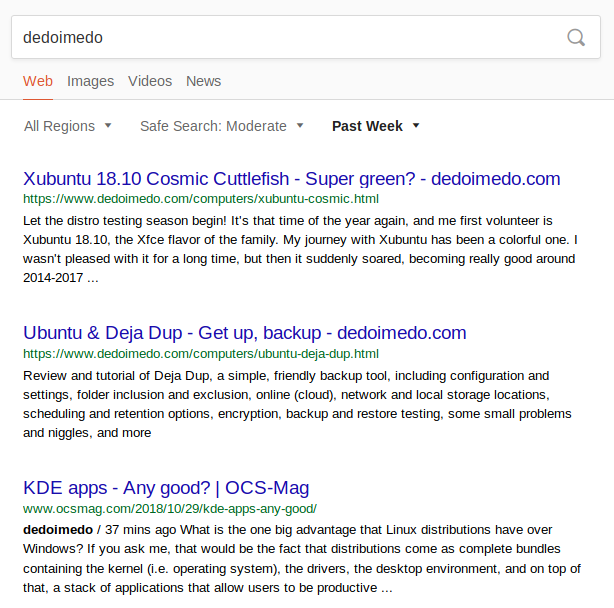The height and width of the screenshot is (608, 614).
Task: Click the ocsmag.com kde-apps-any-good URL
Action: (x=170, y=509)
